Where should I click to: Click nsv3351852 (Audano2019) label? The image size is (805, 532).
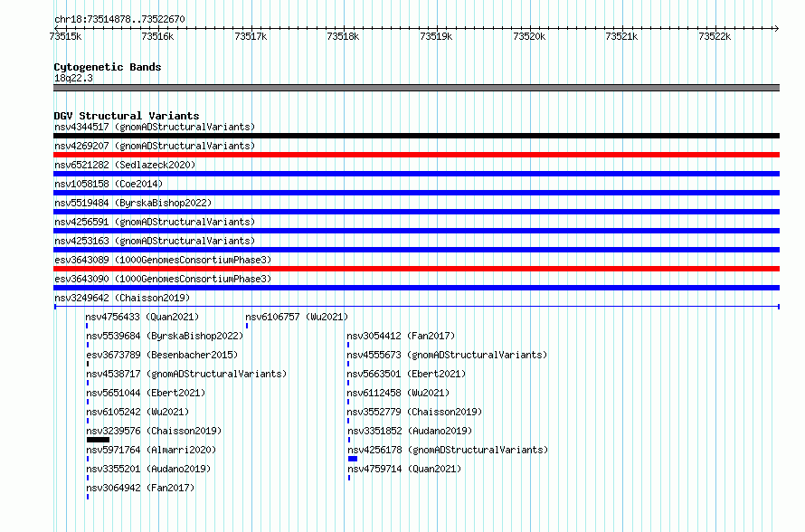pyautogui.click(x=410, y=431)
